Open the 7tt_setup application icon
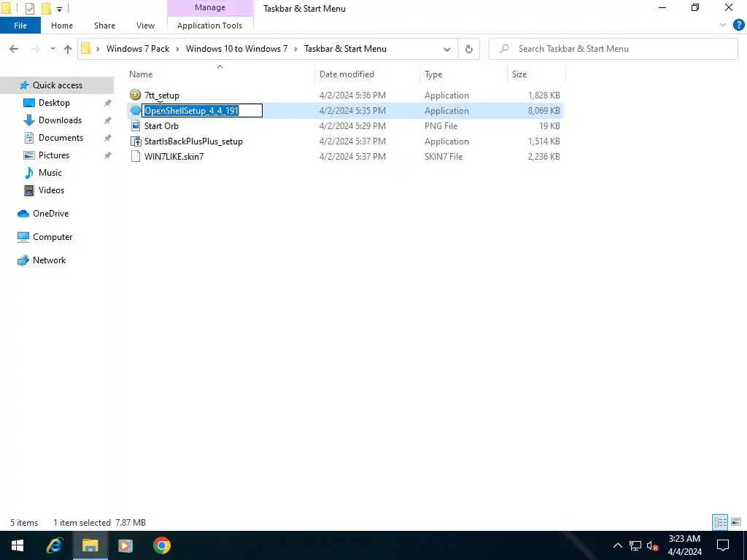 pos(135,95)
